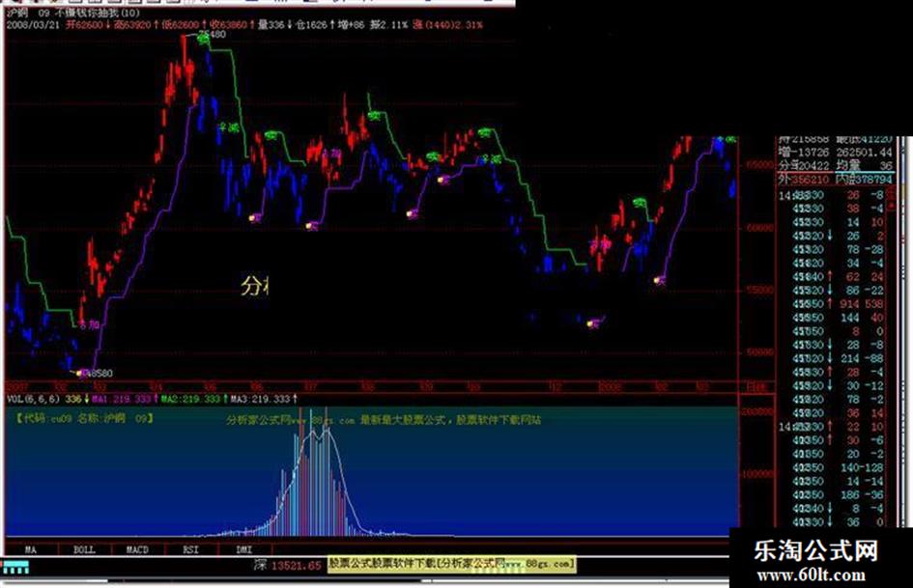
Task: Select the RSI indicator tab
Action: point(191,549)
